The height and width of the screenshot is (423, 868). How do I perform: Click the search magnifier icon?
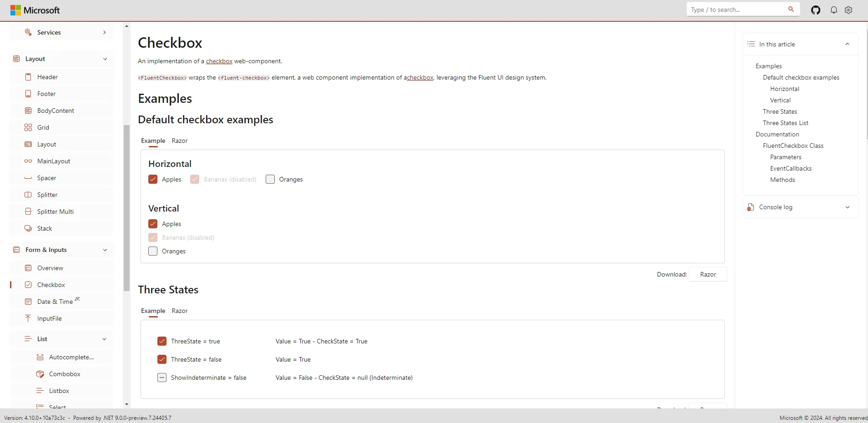[x=791, y=9]
